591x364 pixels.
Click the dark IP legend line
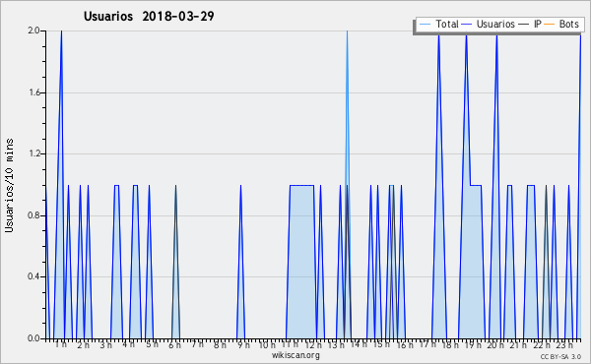524,25
